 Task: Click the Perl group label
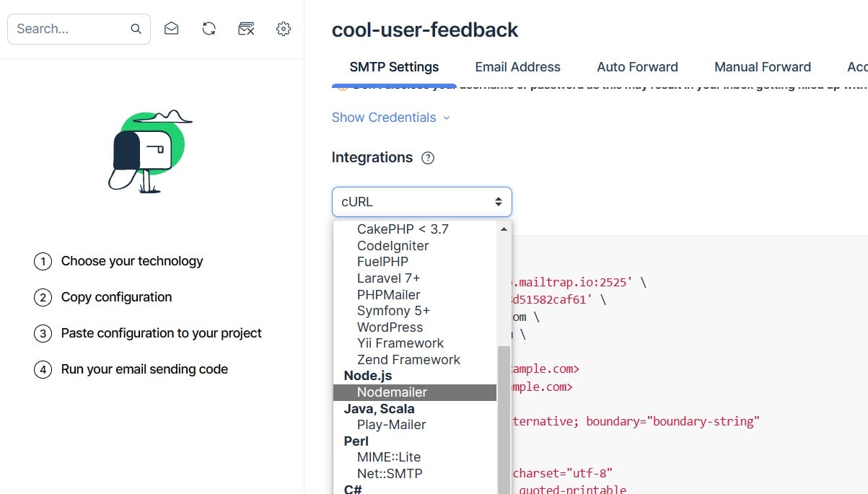point(356,441)
